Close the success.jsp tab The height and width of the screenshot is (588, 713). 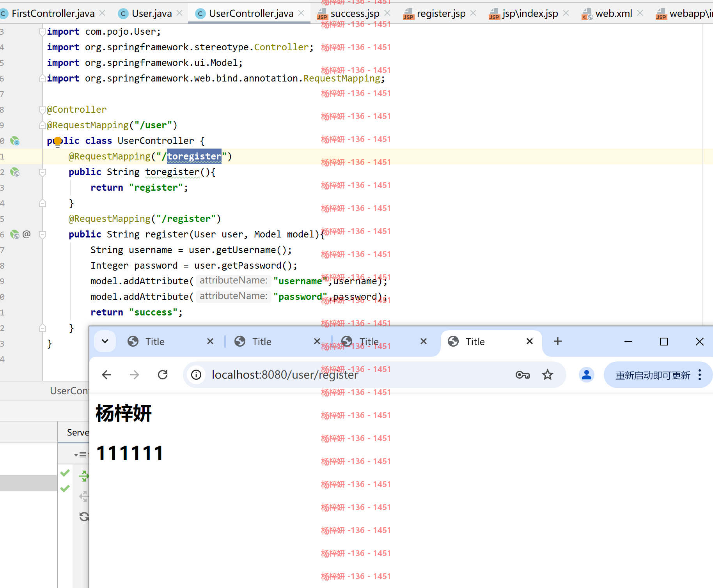point(387,13)
